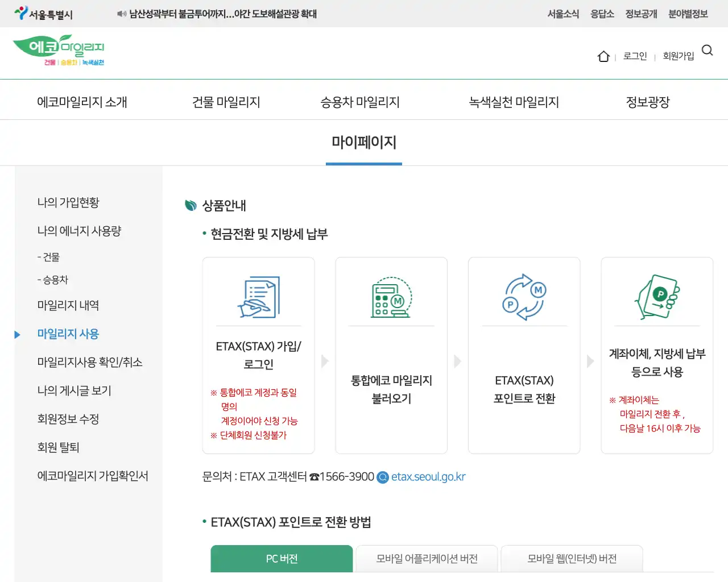
Task: Click the home icon in header
Action: point(603,56)
